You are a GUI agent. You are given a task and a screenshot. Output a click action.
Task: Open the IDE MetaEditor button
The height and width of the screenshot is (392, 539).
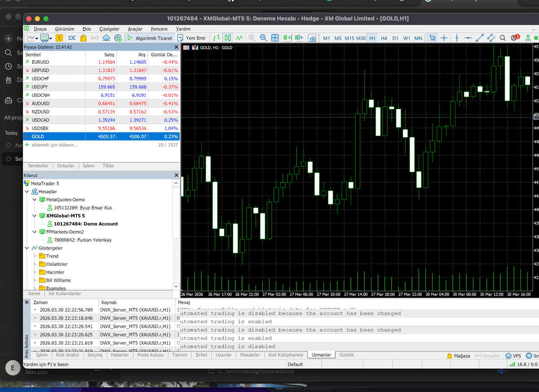71,38
